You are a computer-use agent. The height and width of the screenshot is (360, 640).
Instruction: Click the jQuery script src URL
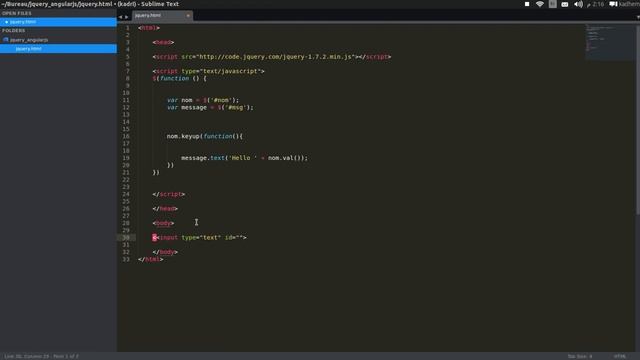(x=276, y=57)
